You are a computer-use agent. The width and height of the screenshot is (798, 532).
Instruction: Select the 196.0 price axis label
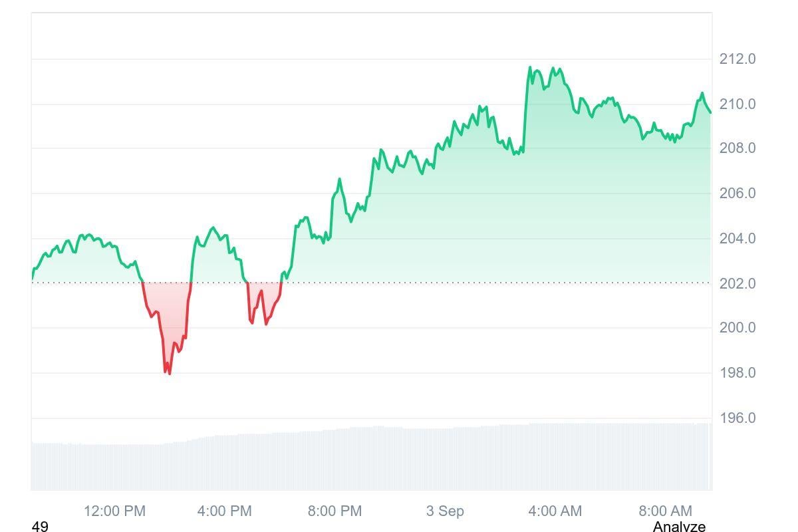(737, 418)
